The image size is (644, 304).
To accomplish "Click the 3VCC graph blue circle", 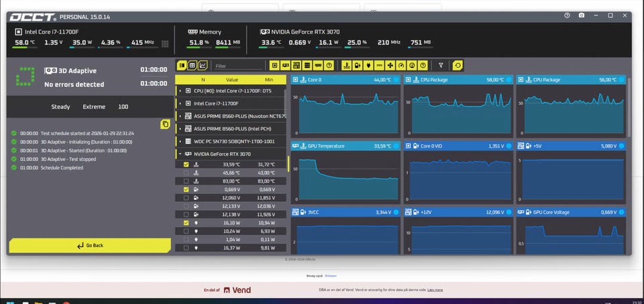I will [x=396, y=212].
